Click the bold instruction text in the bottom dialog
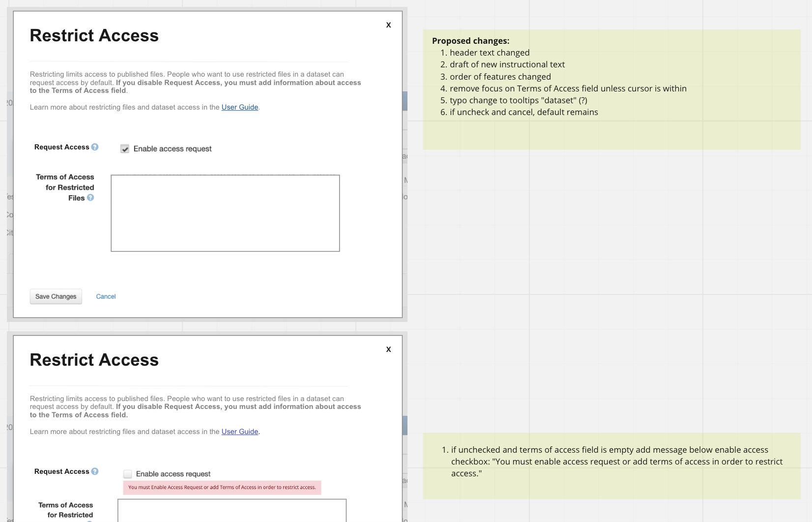 195,411
